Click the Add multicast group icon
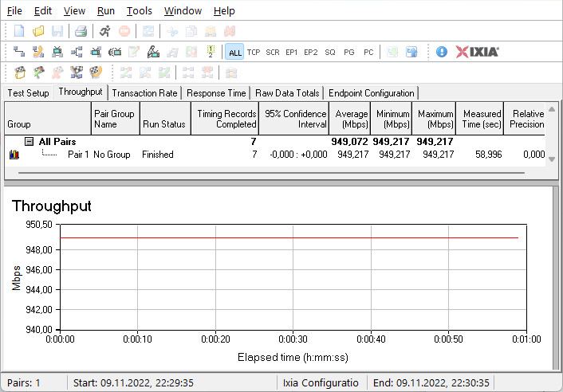 click(x=77, y=52)
